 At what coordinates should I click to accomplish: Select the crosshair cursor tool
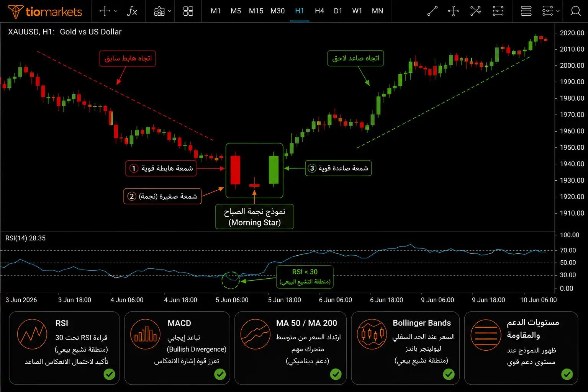tap(105, 11)
